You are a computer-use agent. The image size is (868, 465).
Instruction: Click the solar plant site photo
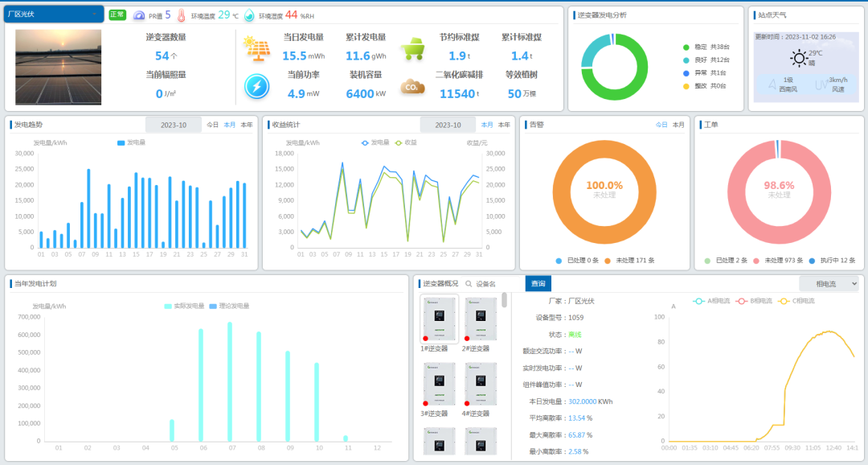click(x=58, y=67)
